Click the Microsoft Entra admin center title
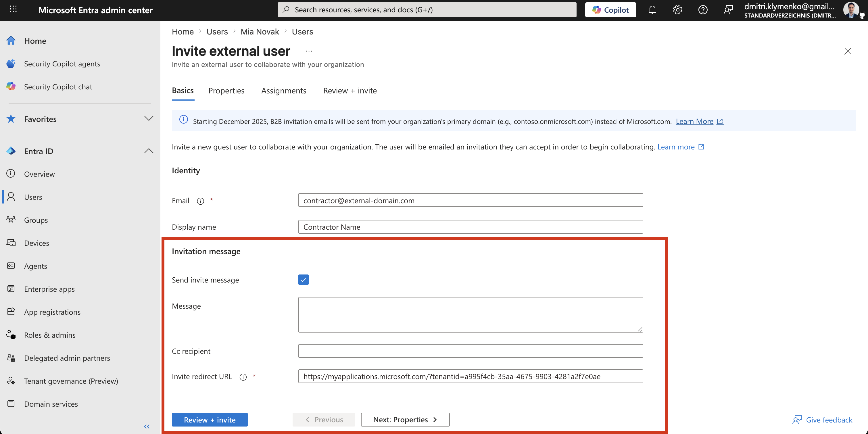The image size is (868, 434). 95,10
